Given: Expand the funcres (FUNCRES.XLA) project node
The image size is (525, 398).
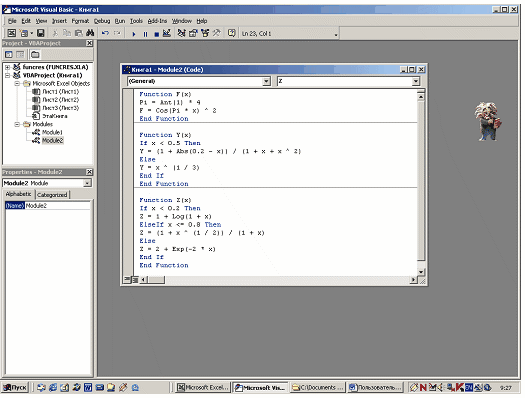Looking at the screenshot, I should tap(7, 67).
